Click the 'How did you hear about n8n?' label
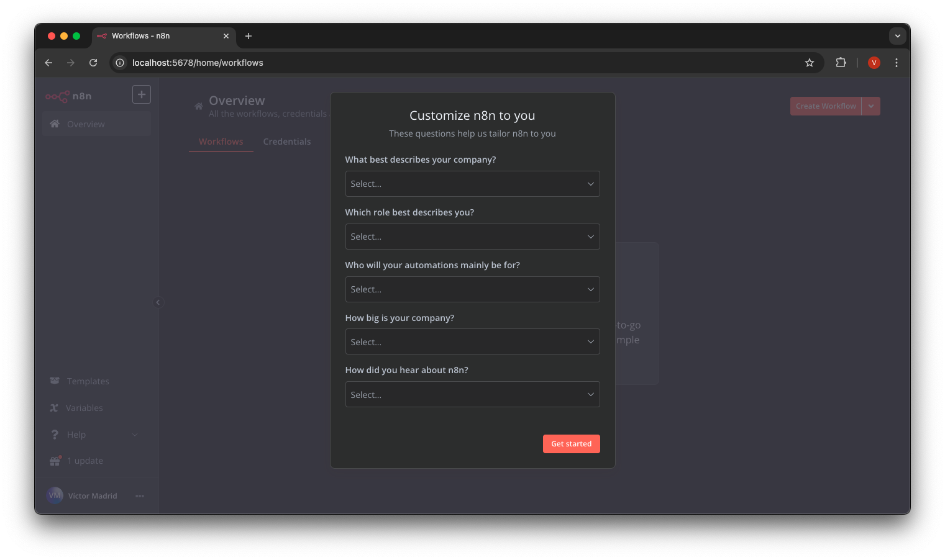The image size is (945, 560). 407,370
